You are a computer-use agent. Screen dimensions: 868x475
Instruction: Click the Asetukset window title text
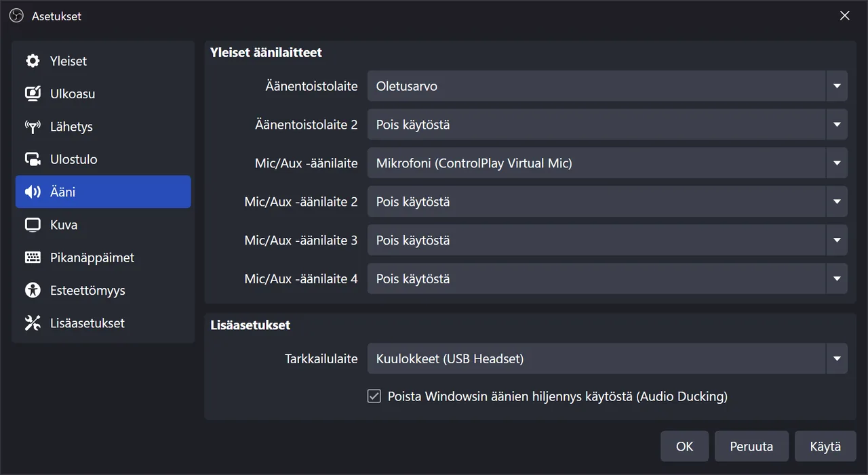click(x=56, y=16)
